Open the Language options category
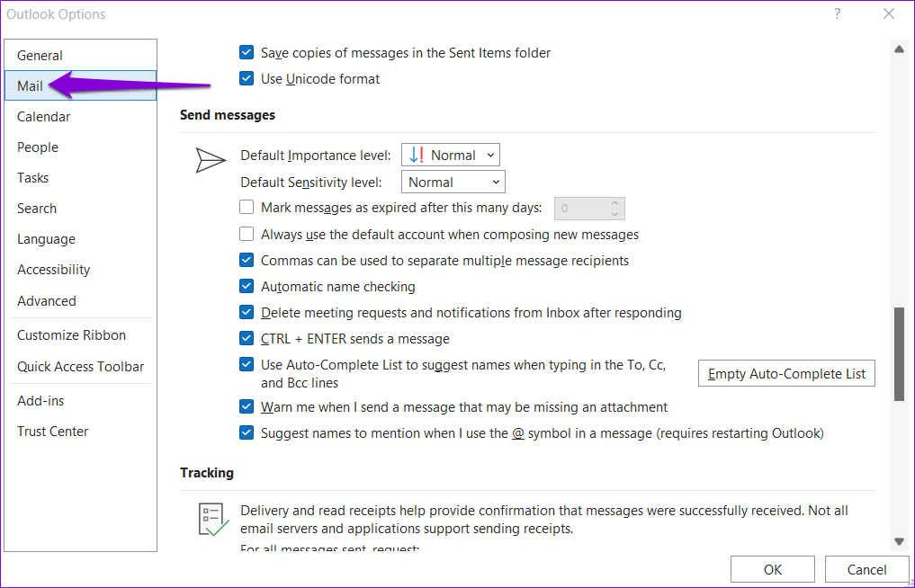The height and width of the screenshot is (588, 915). (x=81, y=239)
